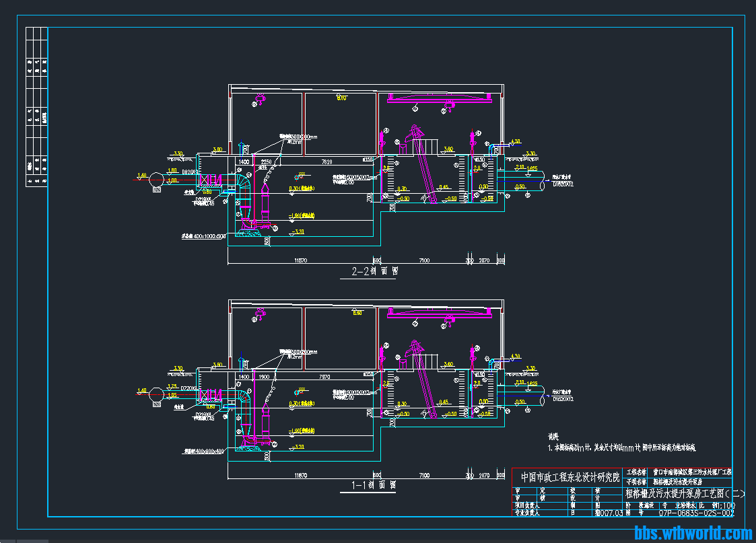756x543 pixels.
Task: Select the 1:100 scale value in title block
Action: tap(726, 504)
